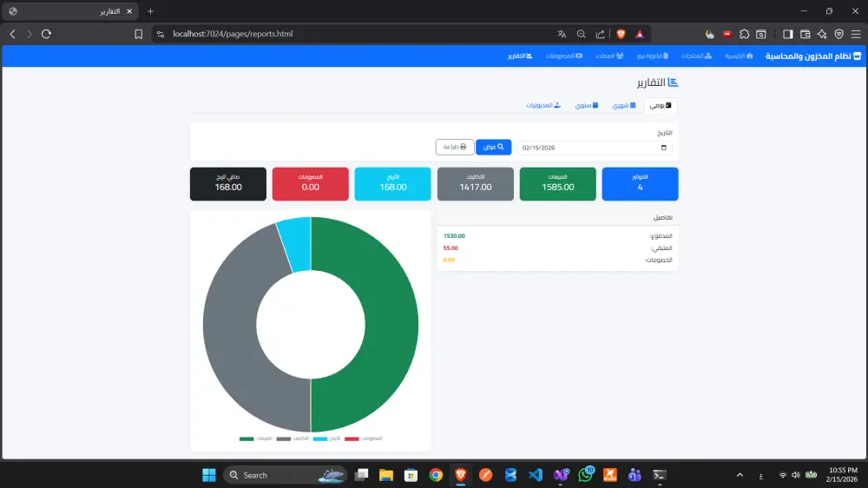Click the black صافي الربح 168.00 card
Viewport: 868px width, 488px height.
coord(228,184)
